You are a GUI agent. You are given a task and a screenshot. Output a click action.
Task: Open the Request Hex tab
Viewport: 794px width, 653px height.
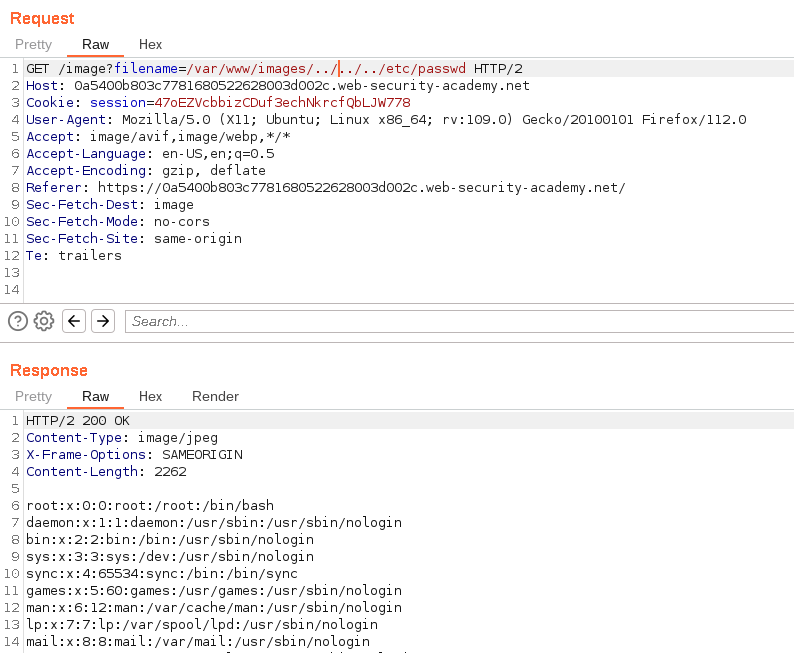[150, 45]
